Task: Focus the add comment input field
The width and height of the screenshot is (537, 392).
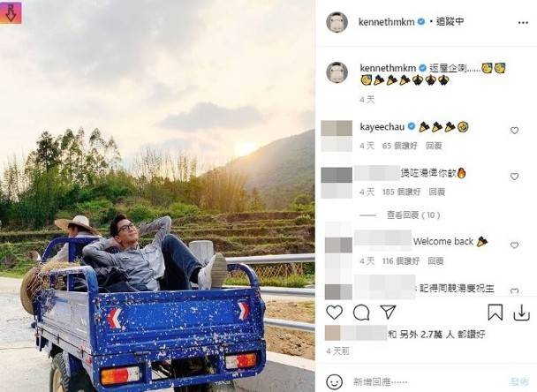Action: [x=428, y=381]
